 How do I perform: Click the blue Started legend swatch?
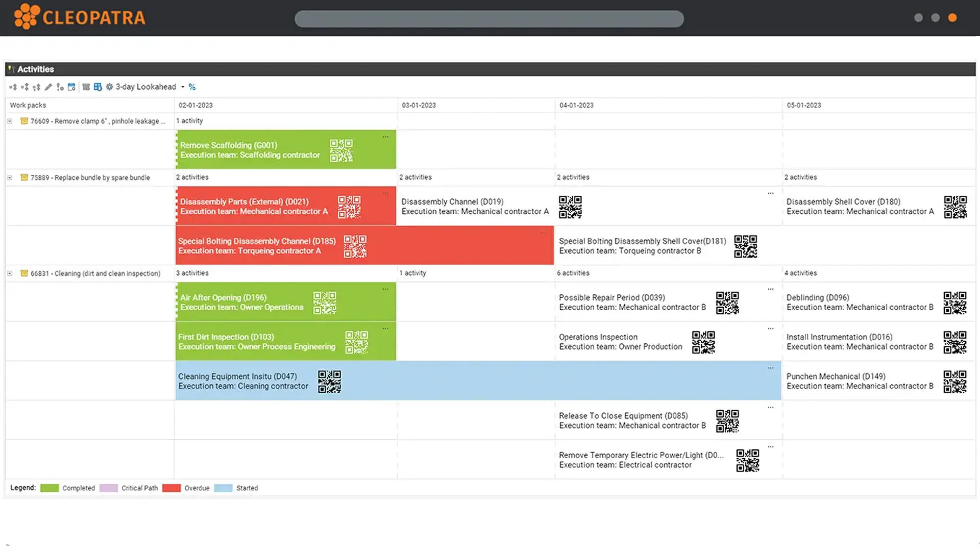tap(223, 488)
